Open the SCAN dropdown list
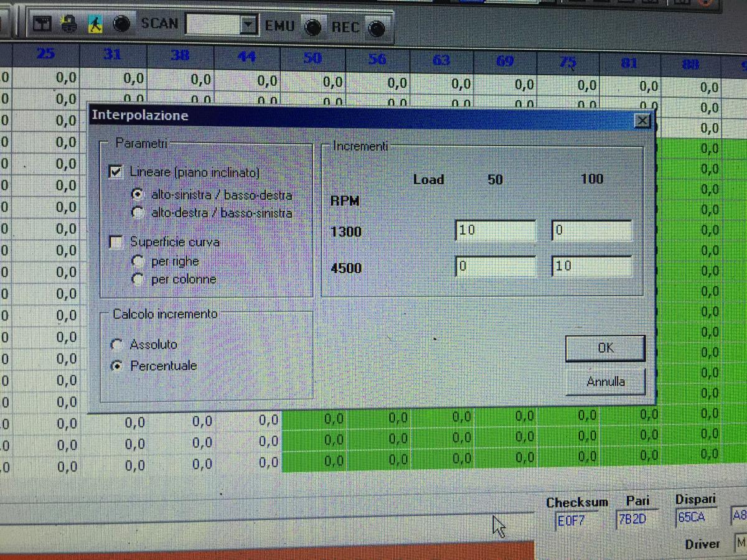The height and width of the screenshot is (560, 747). [x=248, y=25]
